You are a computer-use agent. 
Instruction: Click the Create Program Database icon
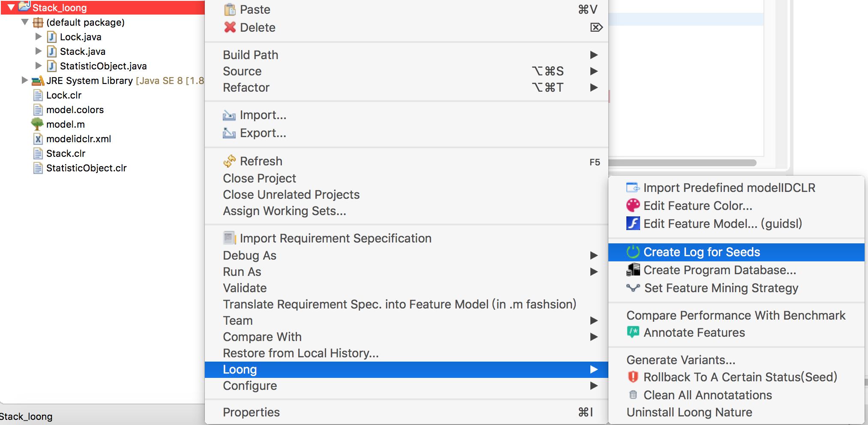pyautogui.click(x=633, y=270)
